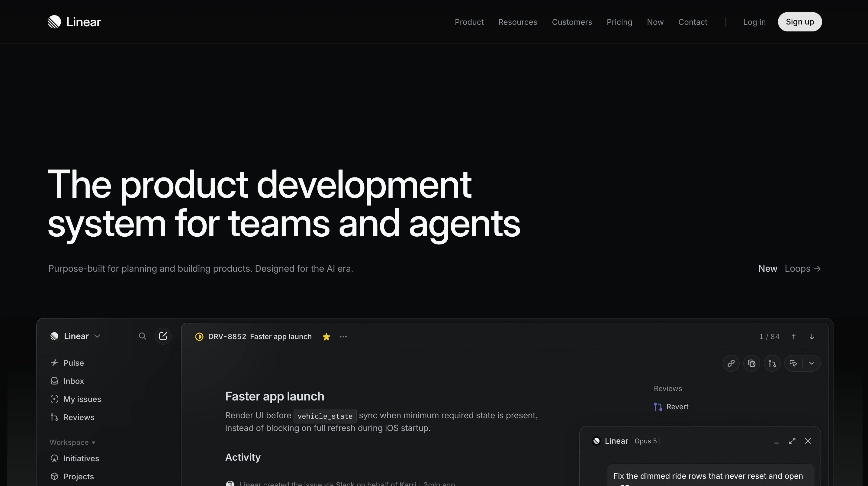Click the Reviews label in the issue panel
Screen dimensions: 868x486
tap(668, 389)
